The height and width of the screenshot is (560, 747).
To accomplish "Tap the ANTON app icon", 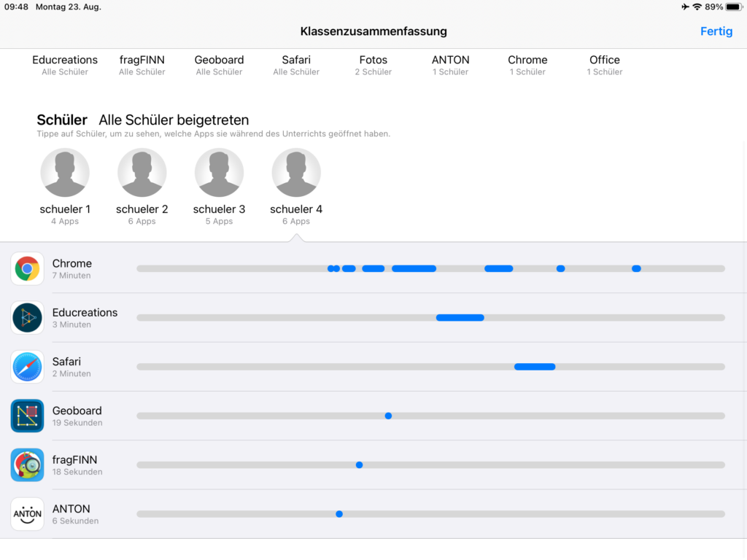I will 28,513.
